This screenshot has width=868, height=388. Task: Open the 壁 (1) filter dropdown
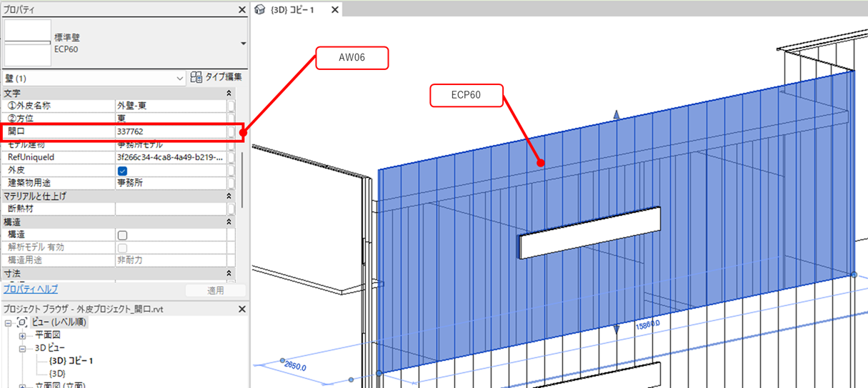(x=179, y=78)
